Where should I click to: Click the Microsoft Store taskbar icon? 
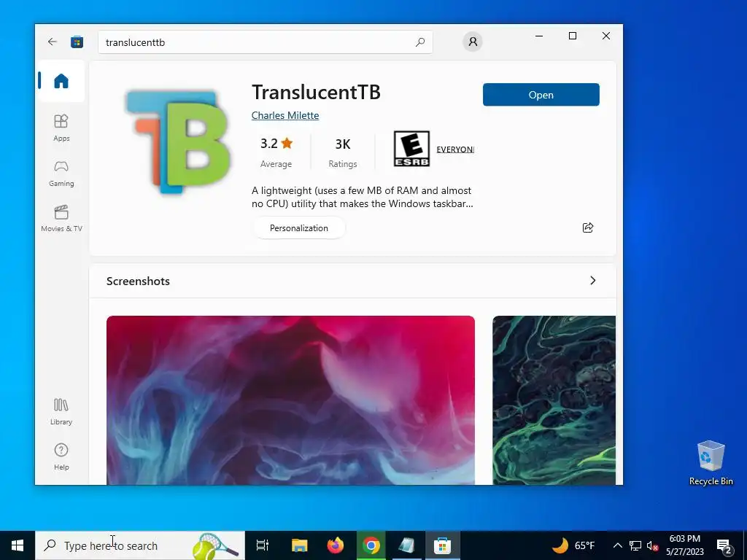pos(442,545)
